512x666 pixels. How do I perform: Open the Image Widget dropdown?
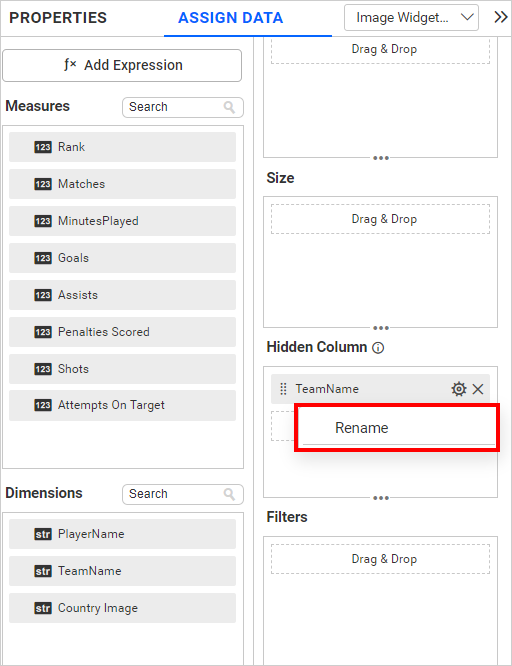point(411,17)
